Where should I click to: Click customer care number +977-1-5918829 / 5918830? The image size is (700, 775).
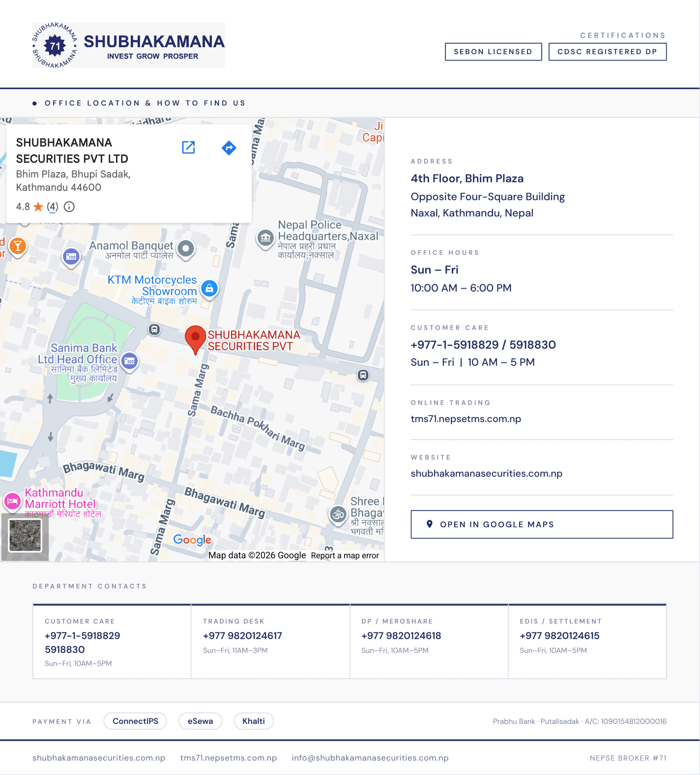[483, 345]
